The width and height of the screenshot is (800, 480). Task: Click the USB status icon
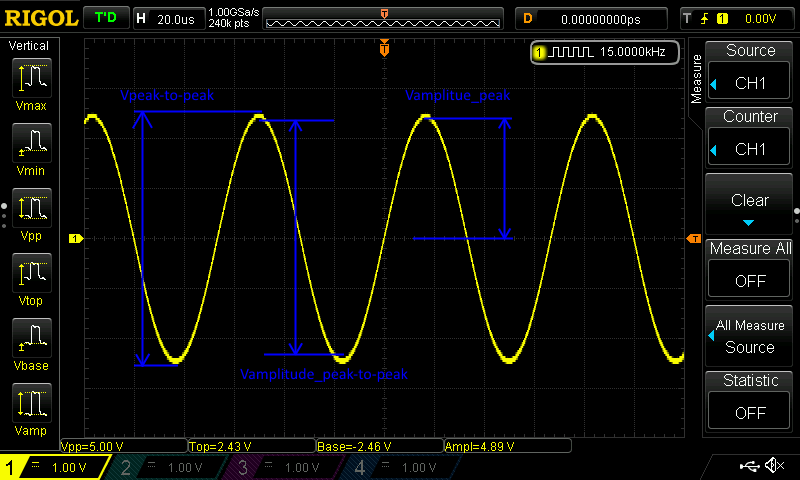coord(749,466)
